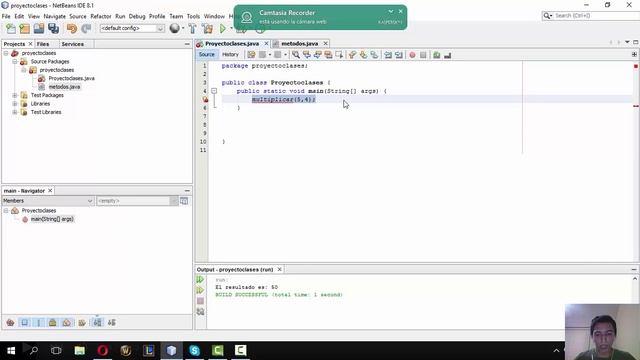The width and height of the screenshot is (640, 360).
Task: Toggle Highlight Search in editor toolbar
Action: (x=328, y=55)
